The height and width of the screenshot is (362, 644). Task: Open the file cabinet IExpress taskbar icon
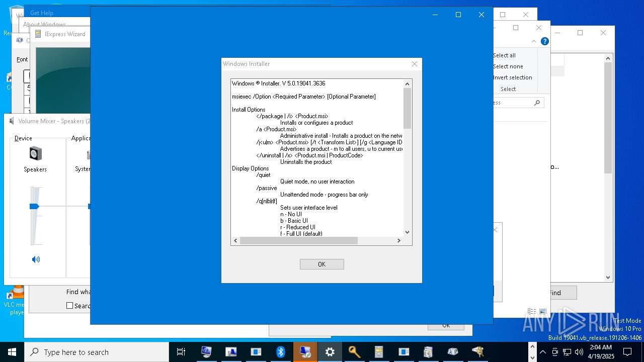point(379,352)
